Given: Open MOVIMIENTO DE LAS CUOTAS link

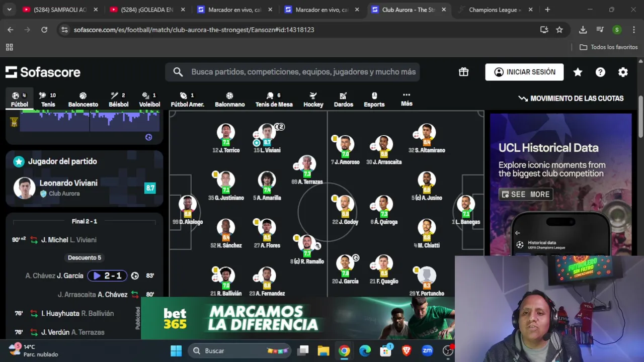Looking at the screenshot, I should 571,99.
